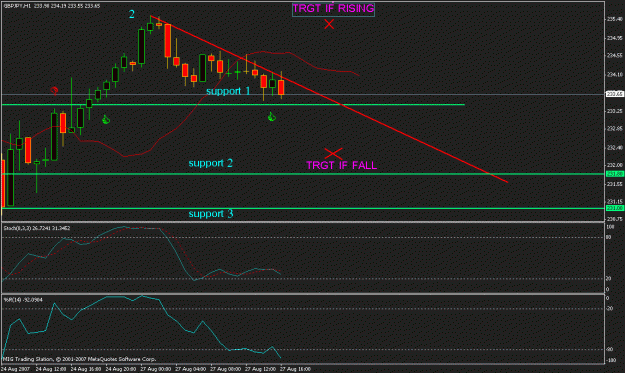Screen dimensions: 625x373
Task: Click the Stochastic 20 level label
Action: click(x=608, y=279)
